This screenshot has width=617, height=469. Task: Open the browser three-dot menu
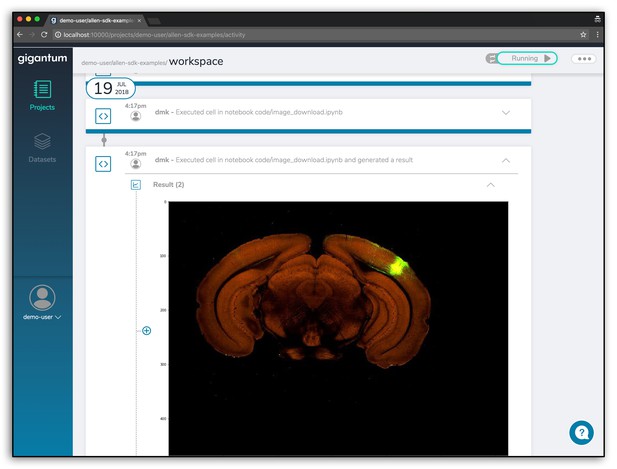(597, 35)
